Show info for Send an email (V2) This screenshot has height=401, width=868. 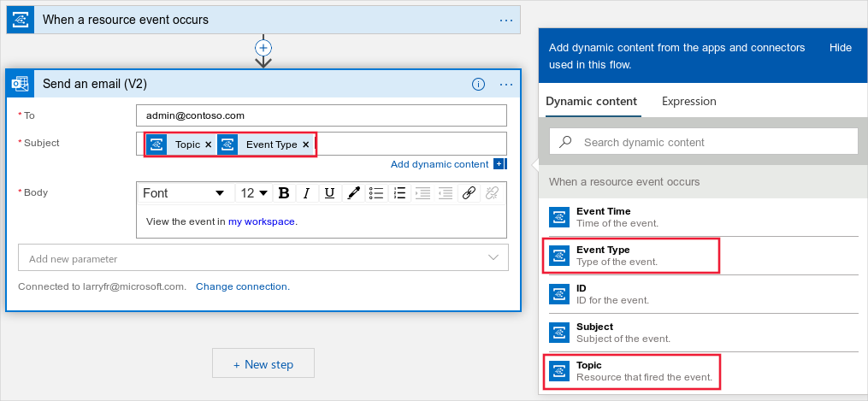coord(478,84)
